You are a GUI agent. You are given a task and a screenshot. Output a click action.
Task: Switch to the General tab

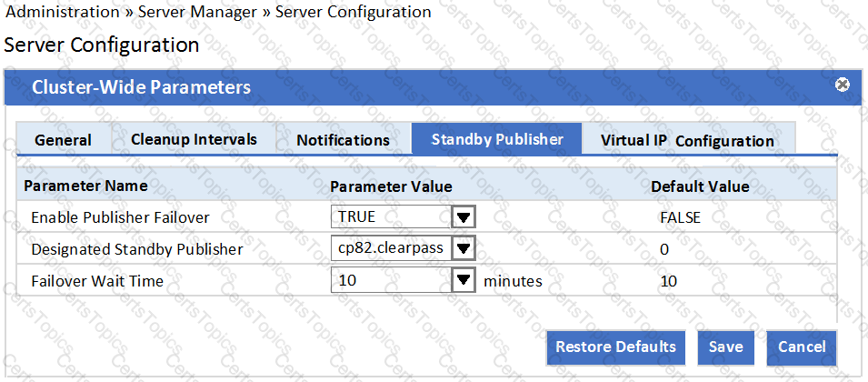(x=63, y=140)
